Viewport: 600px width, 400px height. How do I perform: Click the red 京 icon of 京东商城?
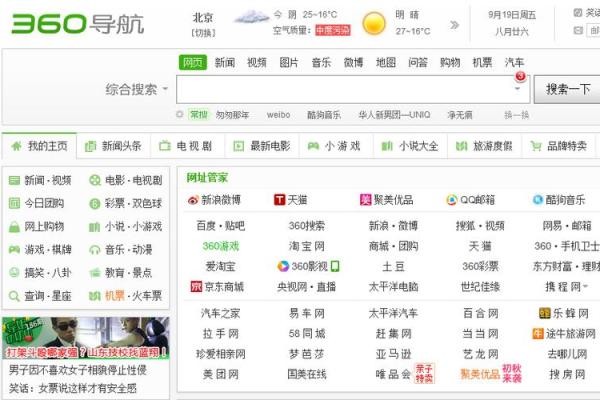pyautogui.click(x=196, y=286)
